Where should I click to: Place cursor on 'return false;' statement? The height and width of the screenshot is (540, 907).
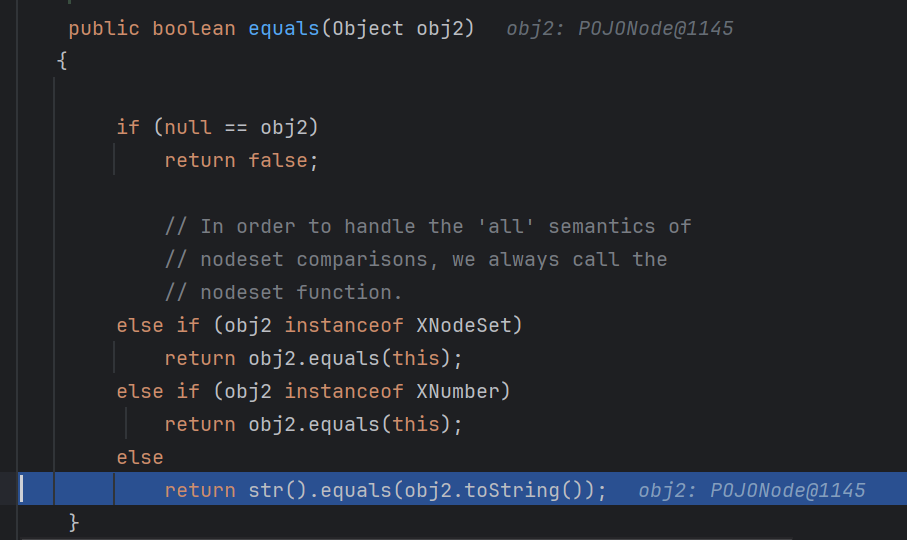click(241, 160)
